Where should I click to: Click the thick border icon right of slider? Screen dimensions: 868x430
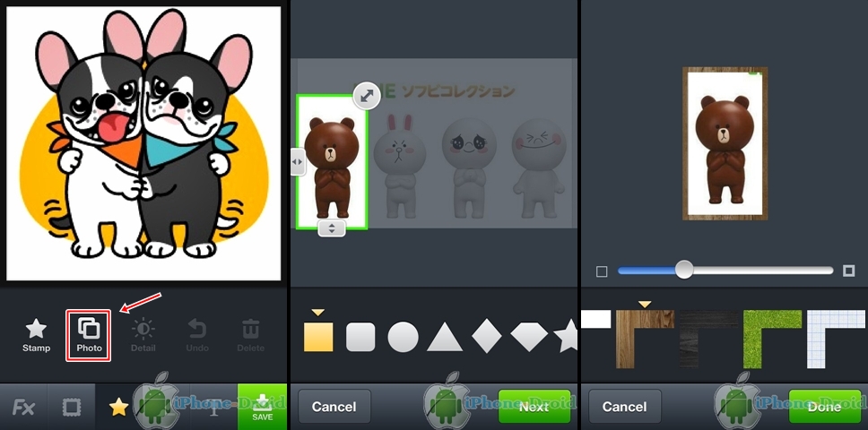pyautogui.click(x=848, y=271)
